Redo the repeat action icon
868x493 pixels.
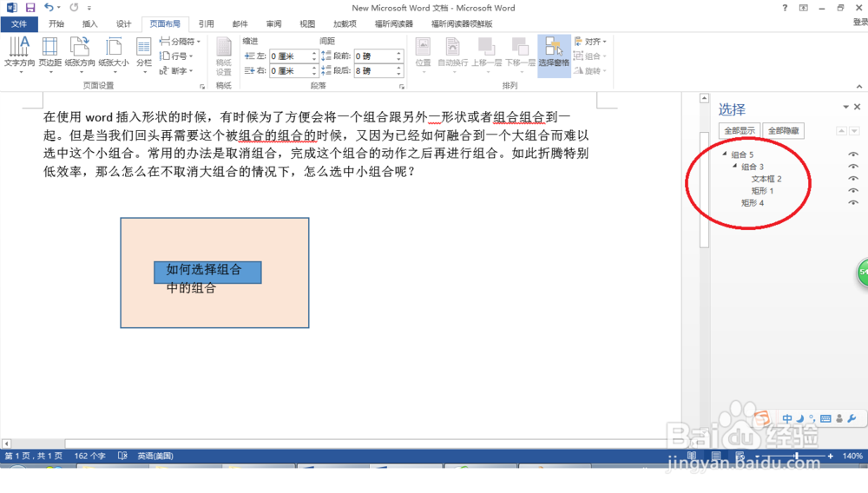[x=74, y=8]
